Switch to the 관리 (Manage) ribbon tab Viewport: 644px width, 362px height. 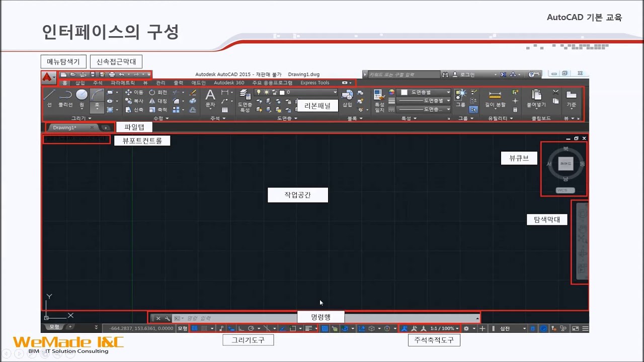[x=160, y=83]
